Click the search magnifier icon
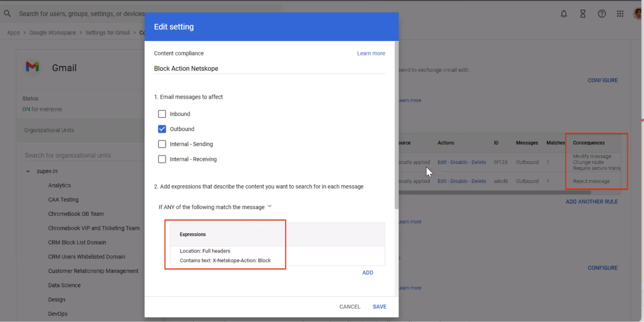The image size is (644, 322). (x=7, y=14)
